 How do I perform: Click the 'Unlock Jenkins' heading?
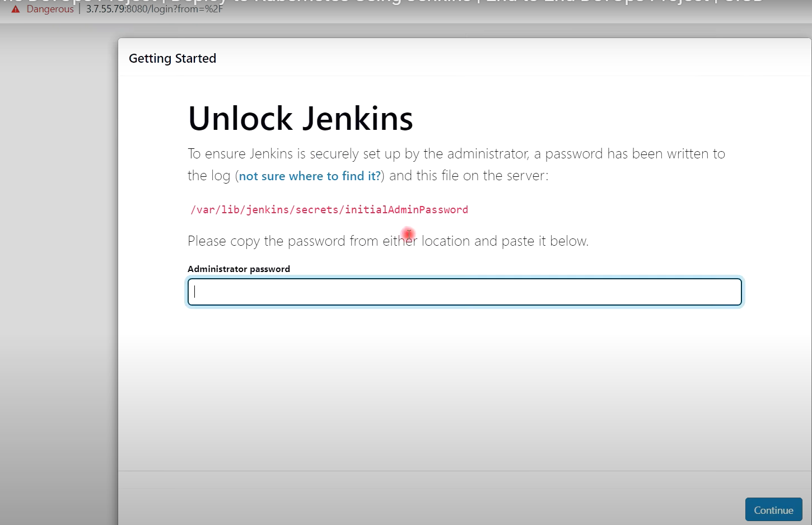pyautogui.click(x=301, y=119)
